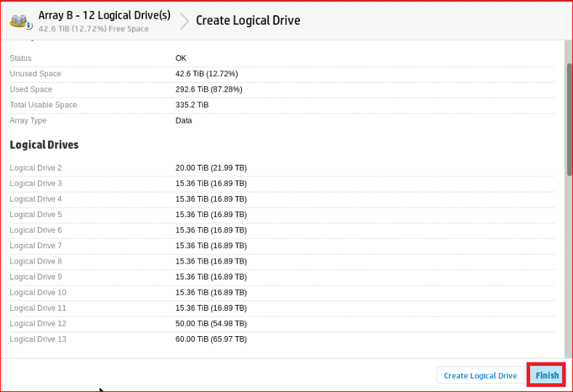Click the breadcrumb chevron arrow separator

184,20
